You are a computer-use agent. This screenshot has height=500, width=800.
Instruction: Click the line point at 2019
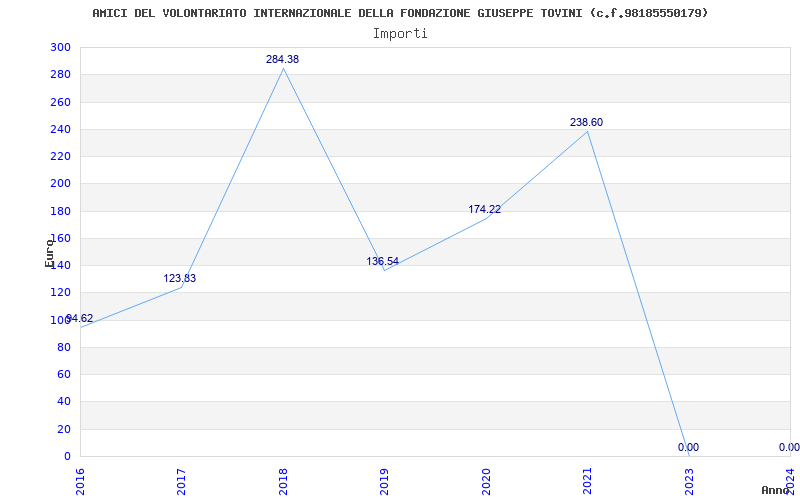click(x=384, y=270)
